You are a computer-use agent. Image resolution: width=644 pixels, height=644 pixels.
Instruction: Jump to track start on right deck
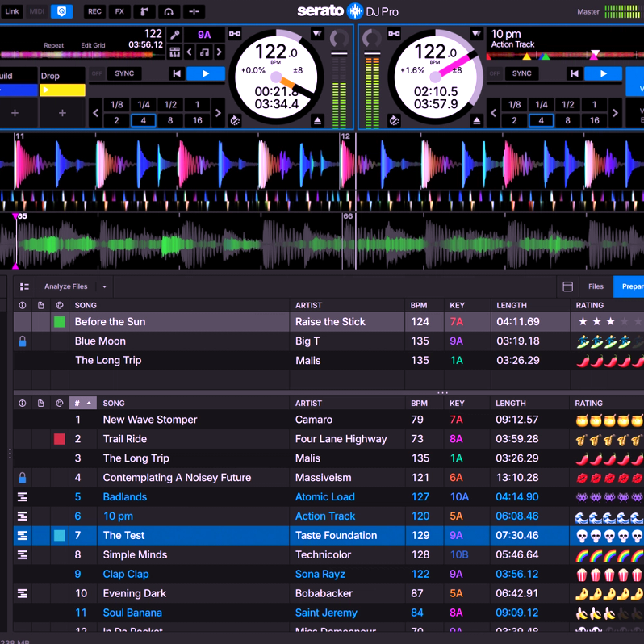click(575, 73)
